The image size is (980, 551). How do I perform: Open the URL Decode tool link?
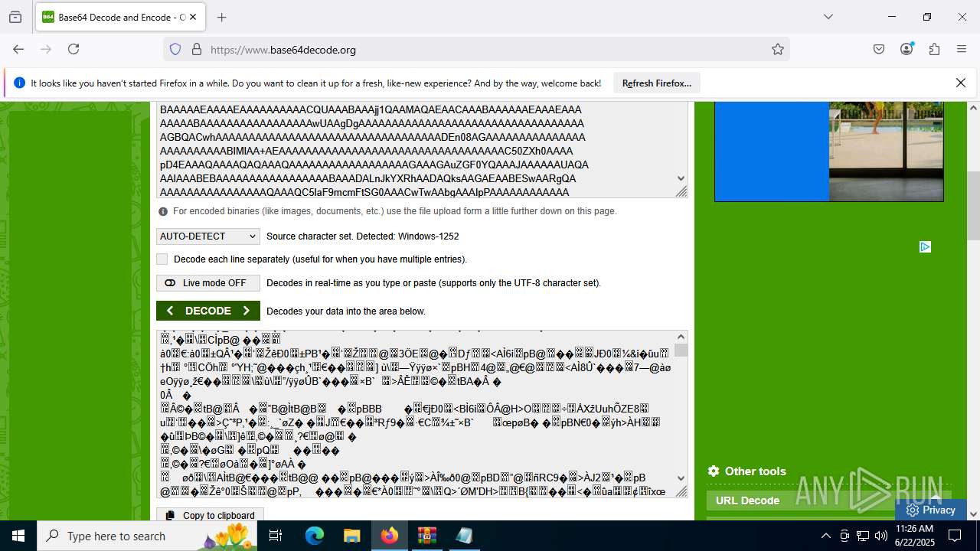747,500
